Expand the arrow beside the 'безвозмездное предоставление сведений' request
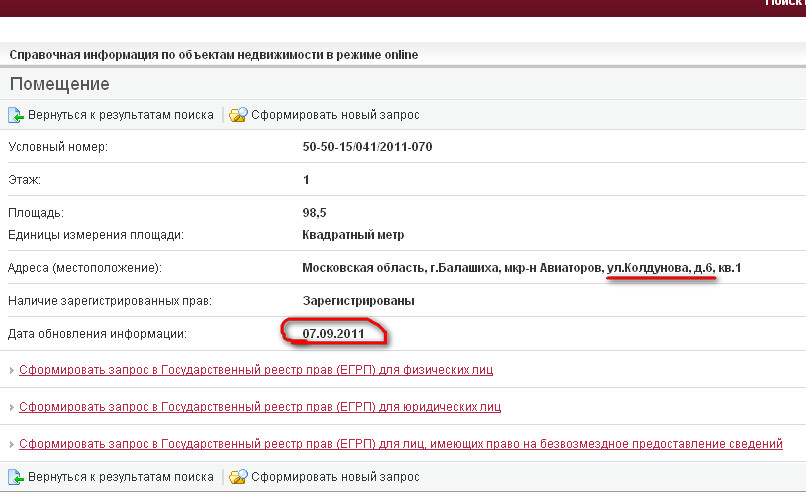This screenshot has width=806, height=501. (x=12, y=444)
